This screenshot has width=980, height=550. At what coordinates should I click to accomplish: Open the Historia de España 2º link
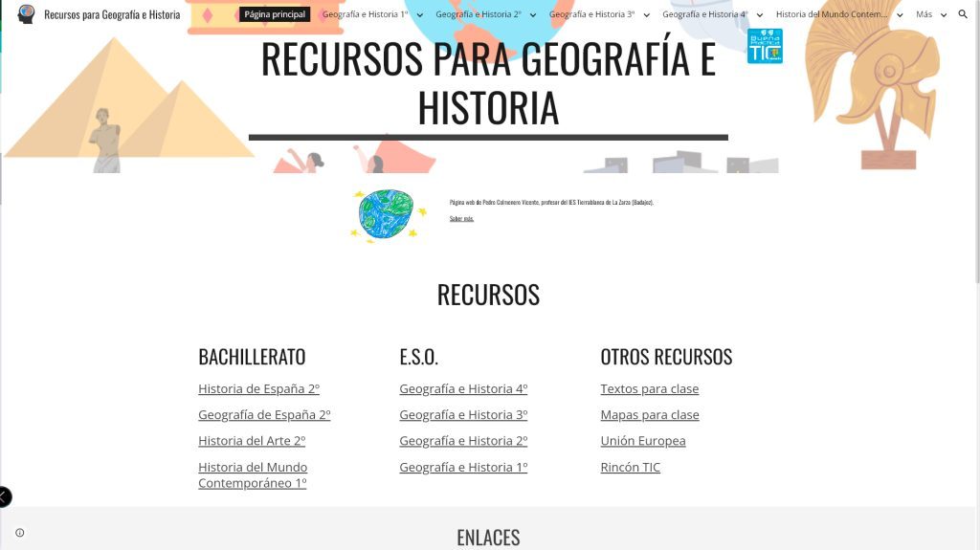(258, 388)
